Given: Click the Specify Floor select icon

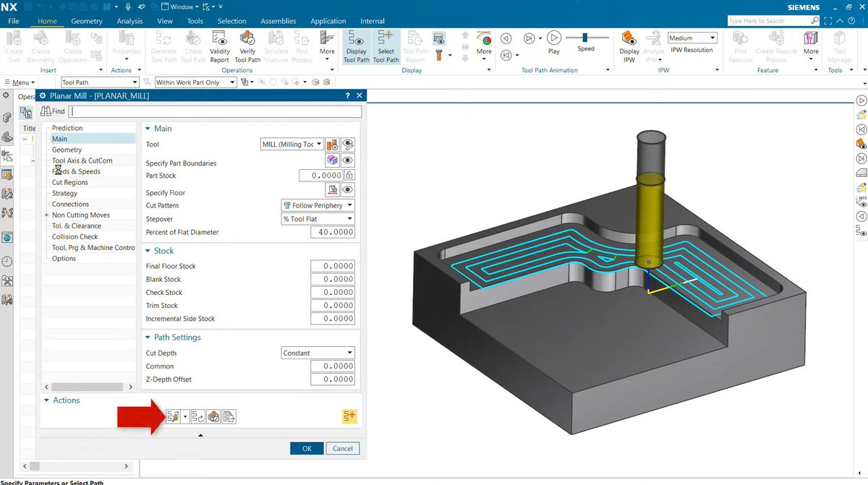Looking at the screenshot, I should pos(333,189).
